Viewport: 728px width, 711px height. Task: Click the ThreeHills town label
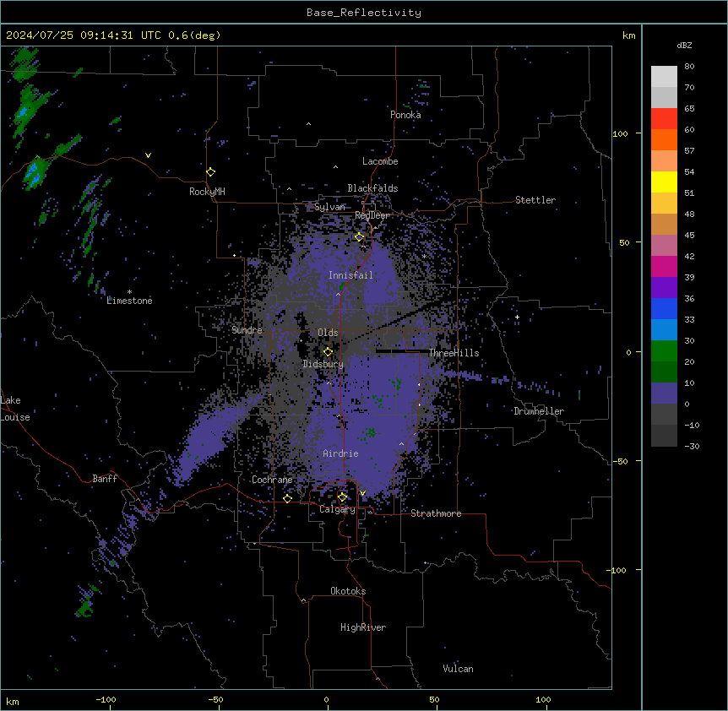pyautogui.click(x=454, y=353)
